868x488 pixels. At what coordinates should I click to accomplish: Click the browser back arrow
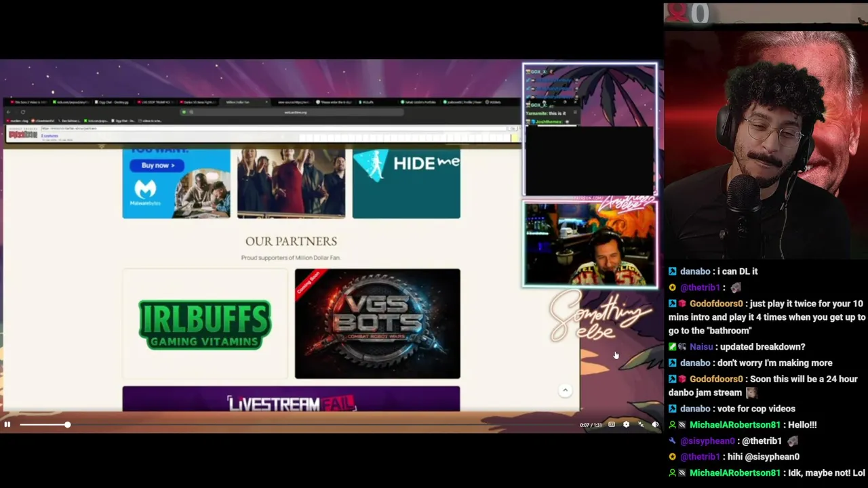[9, 113]
